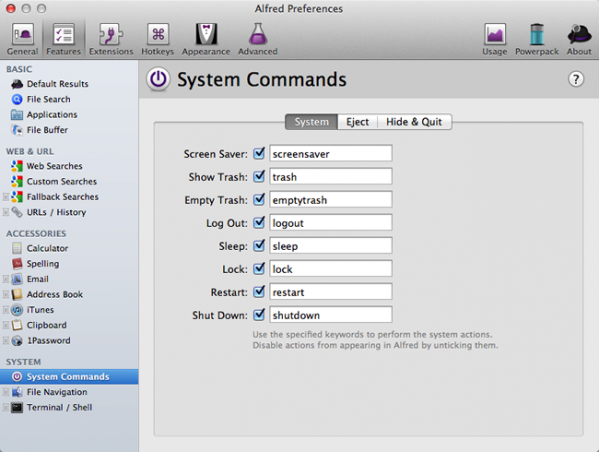This screenshot has height=452, width=599.
Task: Click the help question mark button
Action: pyautogui.click(x=576, y=79)
